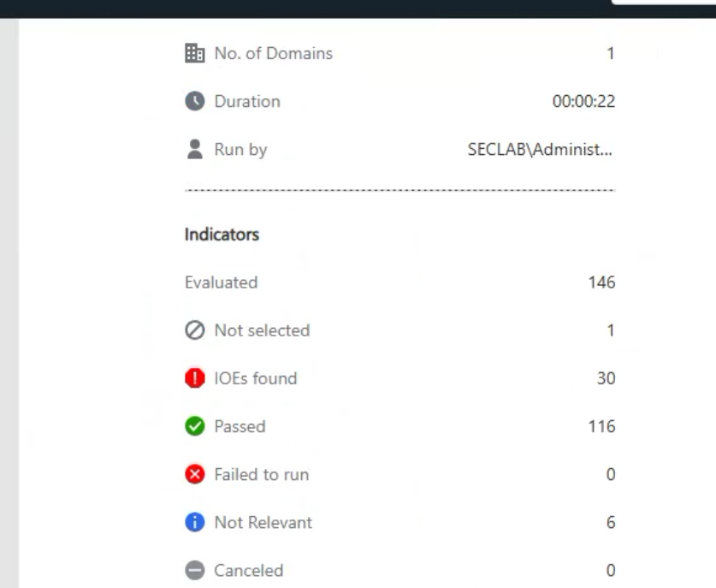716x588 pixels.
Task: Click the truncated SECLAB\Administ... run by value
Action: pos(540,150)
